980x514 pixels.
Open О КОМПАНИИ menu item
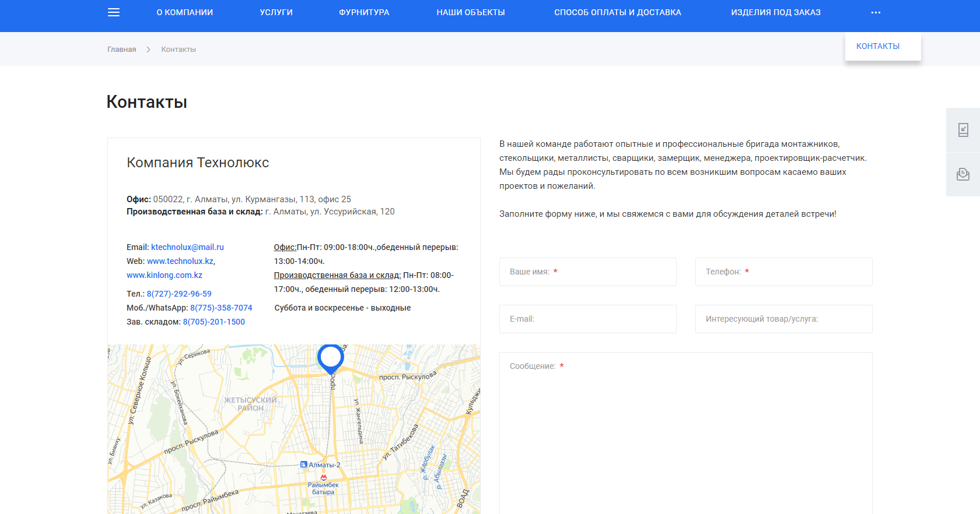point(184,12)
